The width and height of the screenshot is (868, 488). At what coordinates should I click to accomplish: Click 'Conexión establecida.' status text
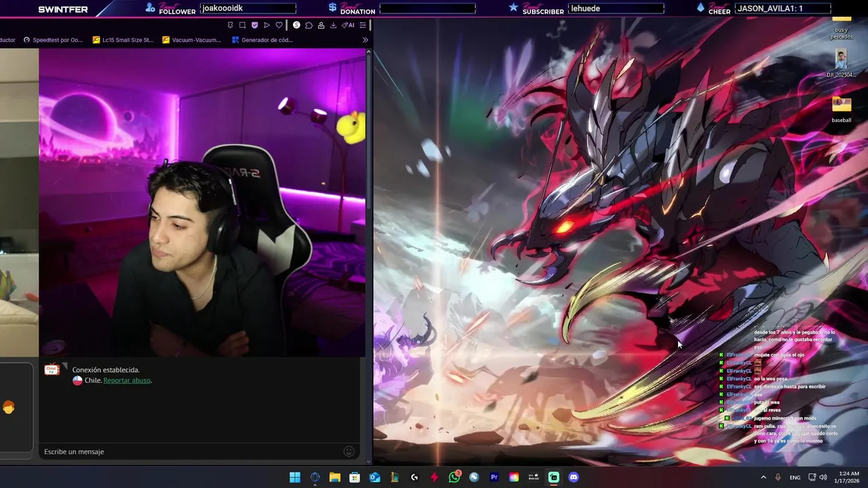click(x=106, y=370)
